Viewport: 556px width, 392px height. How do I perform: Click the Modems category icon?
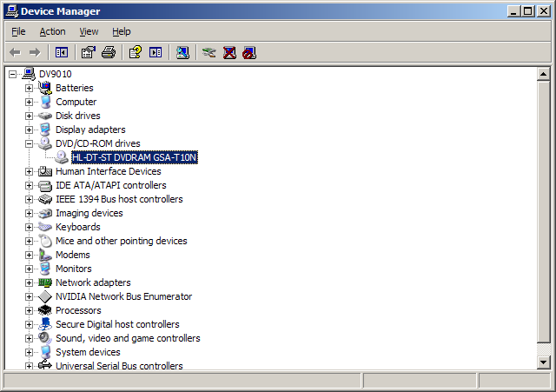click(x=45, y=255)
